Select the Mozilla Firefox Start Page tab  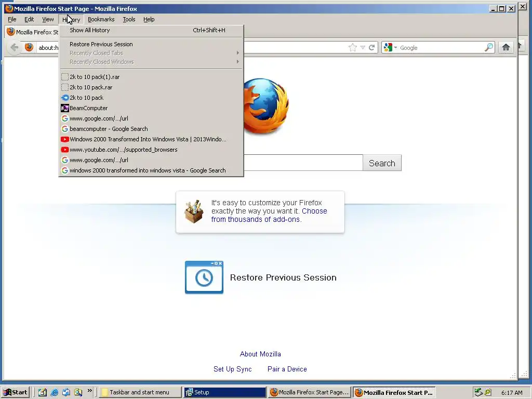pos(32,32)
